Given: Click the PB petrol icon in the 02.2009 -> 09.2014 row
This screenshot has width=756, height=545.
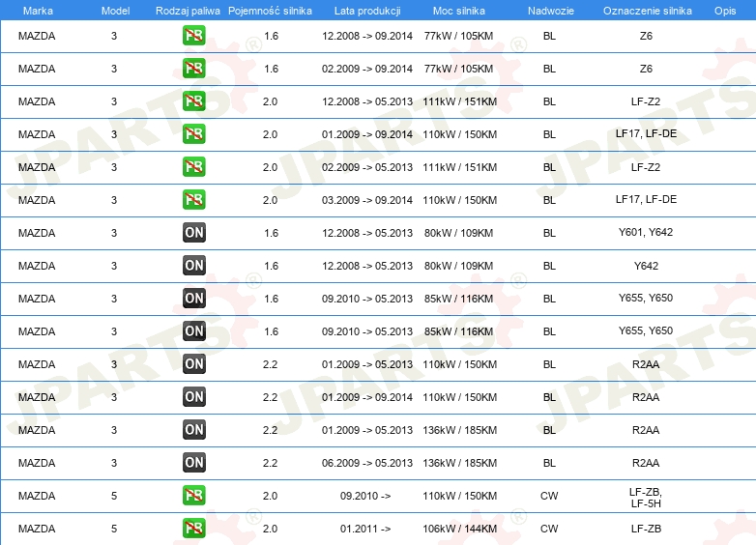Looking at the screenshot, I should 193,69.
